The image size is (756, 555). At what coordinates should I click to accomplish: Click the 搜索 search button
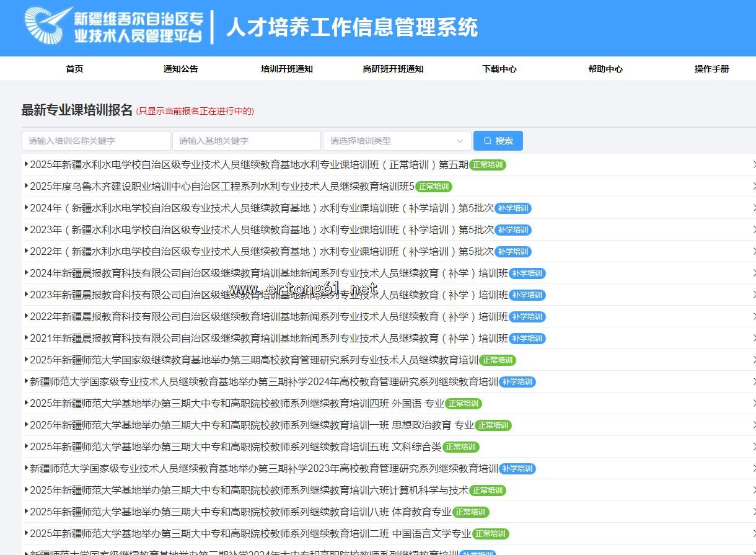pos(498,141)
